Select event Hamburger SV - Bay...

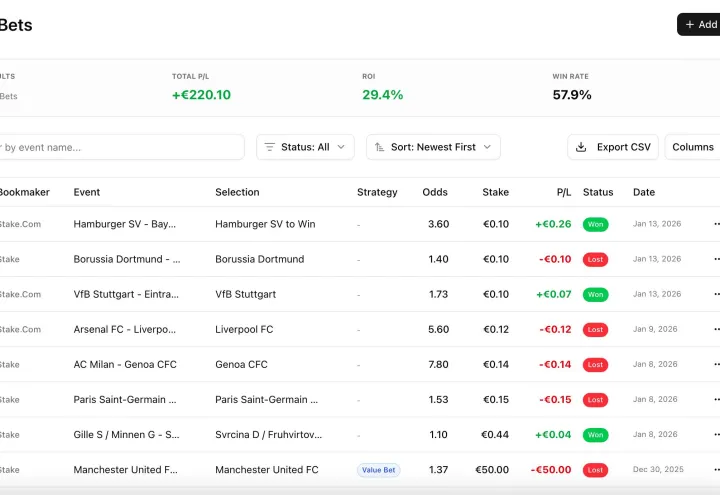click(124, 224)
